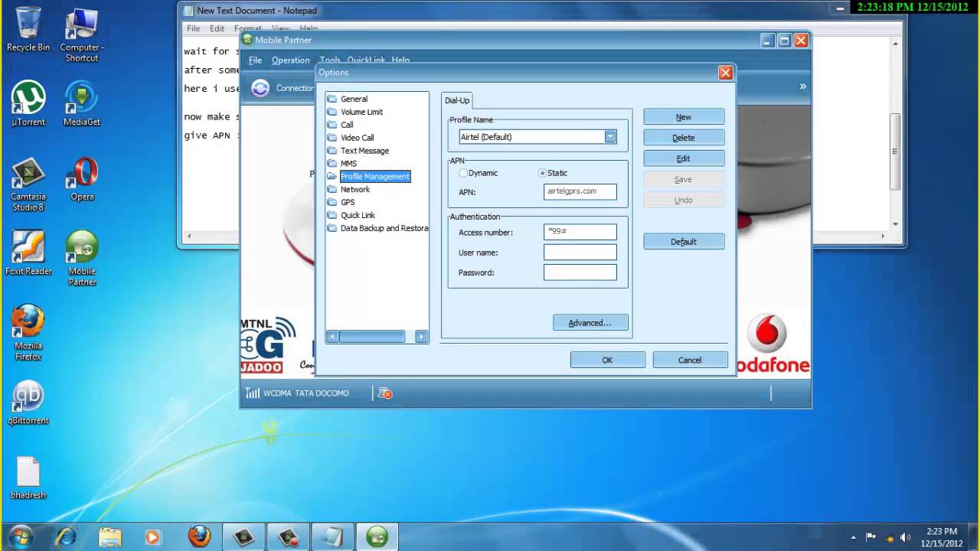Viewport: 980px width, 551px height.
Task: Click the Password field
Action: (x=580, y=272)
